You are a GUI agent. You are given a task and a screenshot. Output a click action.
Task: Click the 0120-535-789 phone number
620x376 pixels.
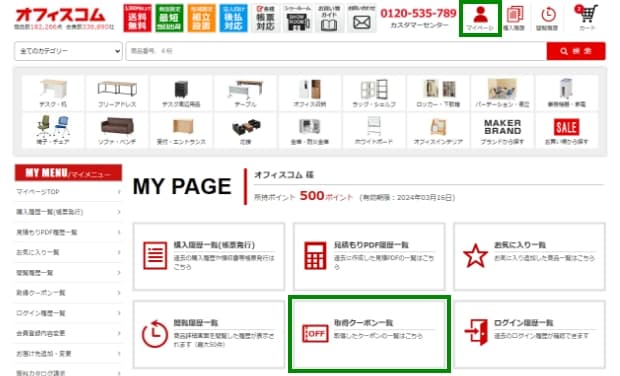coord(418,13)
